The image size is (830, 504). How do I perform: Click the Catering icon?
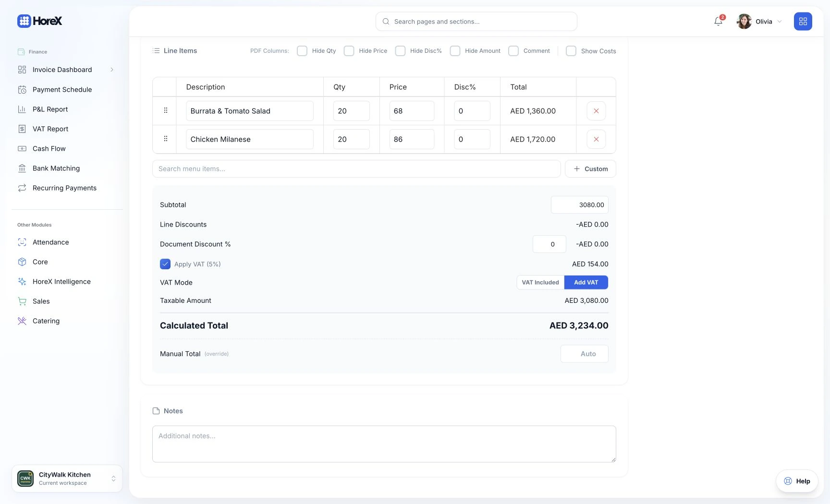(22, 321)
